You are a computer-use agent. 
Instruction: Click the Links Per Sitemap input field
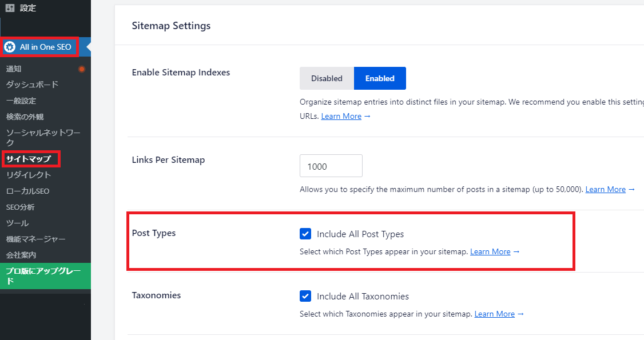tap(331, 166)
